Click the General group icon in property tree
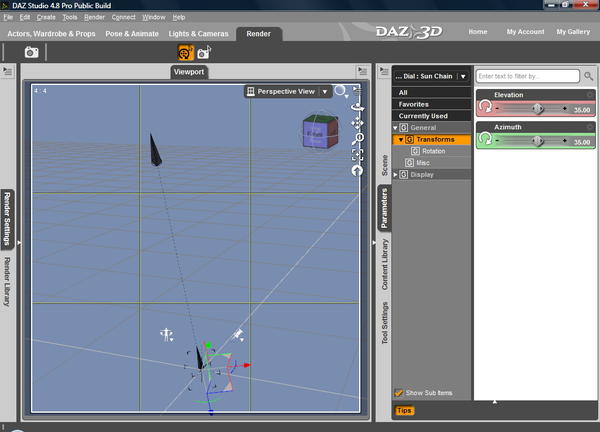 click(x=404, y=127)
